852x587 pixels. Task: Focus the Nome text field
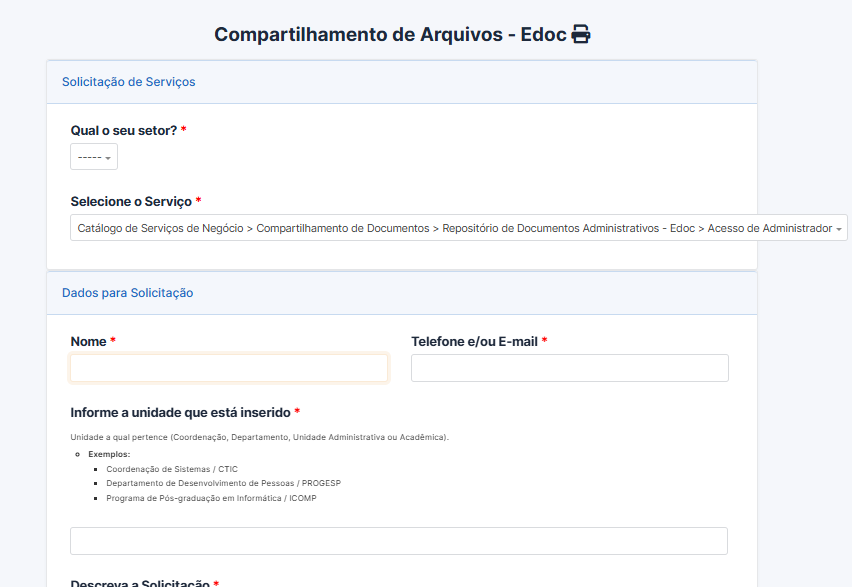tap(229, 368)
